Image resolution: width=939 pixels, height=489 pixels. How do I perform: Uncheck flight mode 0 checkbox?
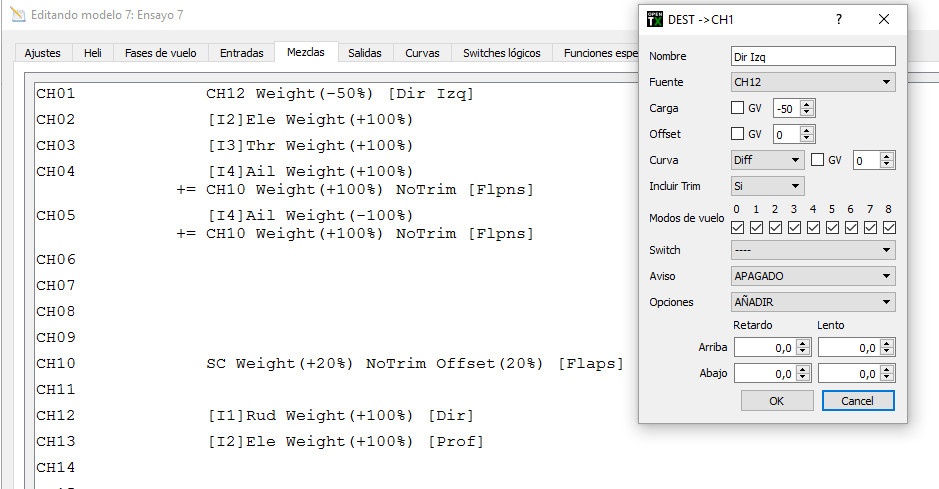(737, 227)
